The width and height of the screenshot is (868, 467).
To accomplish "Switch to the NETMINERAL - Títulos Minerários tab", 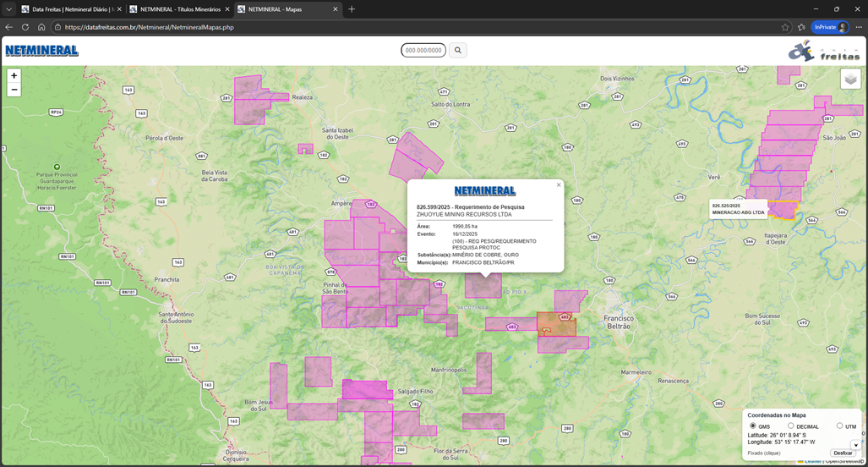I will tap(174, 9).
